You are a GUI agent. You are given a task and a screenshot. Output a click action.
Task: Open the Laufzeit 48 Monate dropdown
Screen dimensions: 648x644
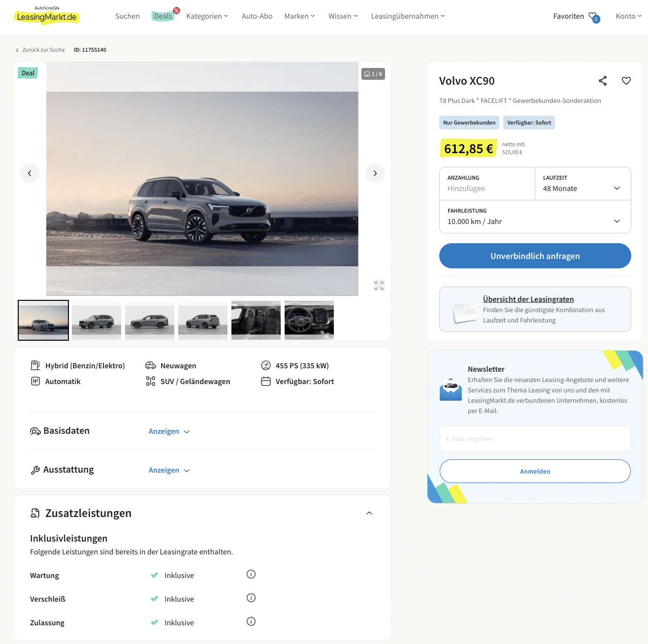pyautogui.click(x=583, y=184)
